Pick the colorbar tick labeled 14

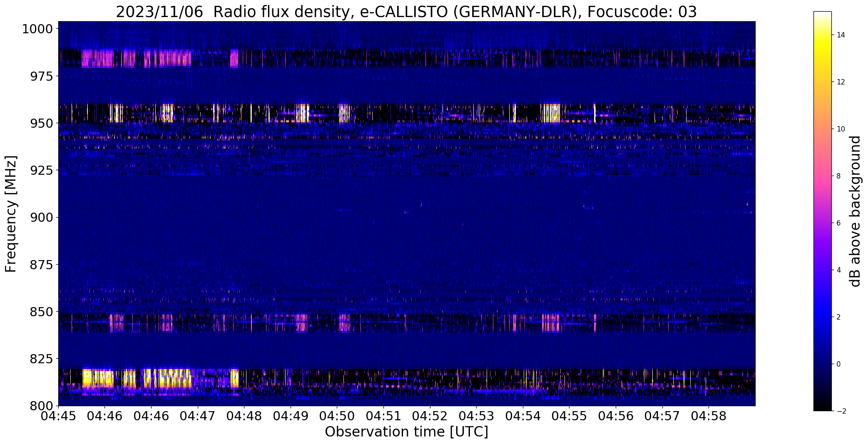(x=841, y=35)
